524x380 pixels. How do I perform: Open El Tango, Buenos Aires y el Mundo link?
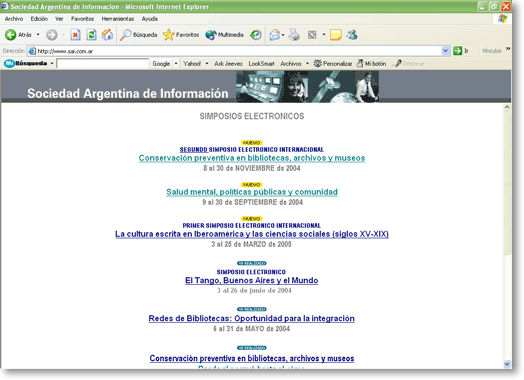(252, 280)
